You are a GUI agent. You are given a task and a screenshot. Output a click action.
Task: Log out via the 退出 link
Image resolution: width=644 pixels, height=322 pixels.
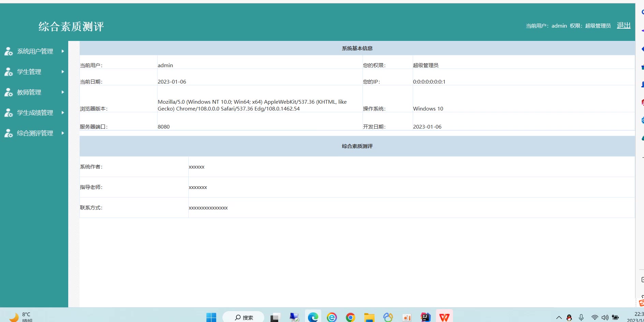[624, 26]
